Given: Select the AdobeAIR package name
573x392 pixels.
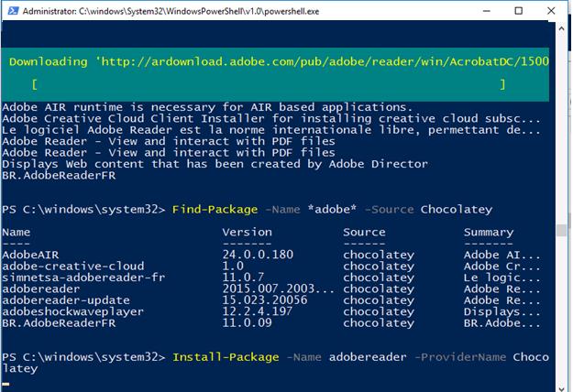Looking at the screenshot, I should (x=30, y=255).
